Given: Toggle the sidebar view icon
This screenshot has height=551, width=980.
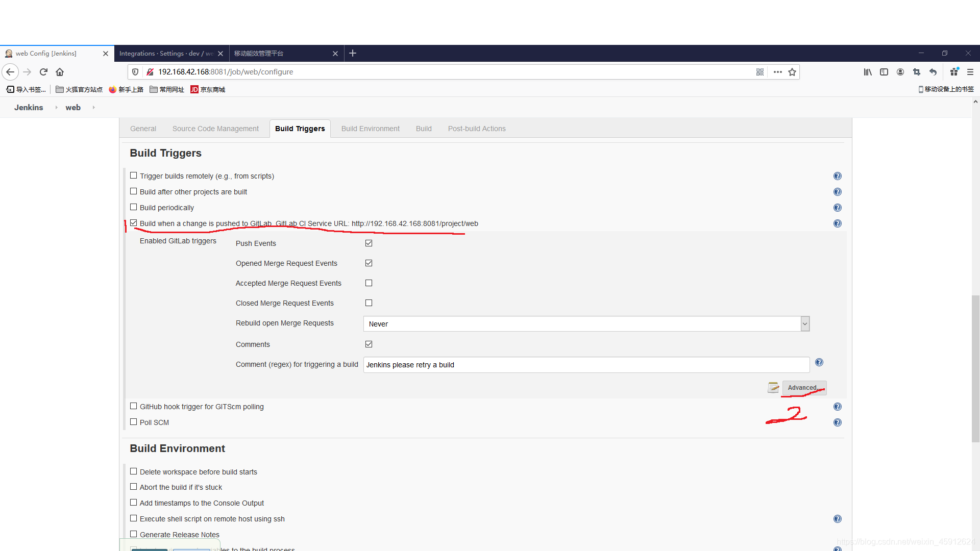Looking at the screenshot, I should click(884, 72).
